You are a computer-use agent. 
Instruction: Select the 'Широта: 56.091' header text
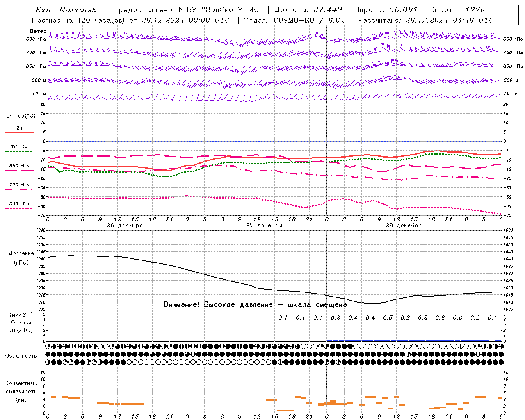[x=385, y=10]
